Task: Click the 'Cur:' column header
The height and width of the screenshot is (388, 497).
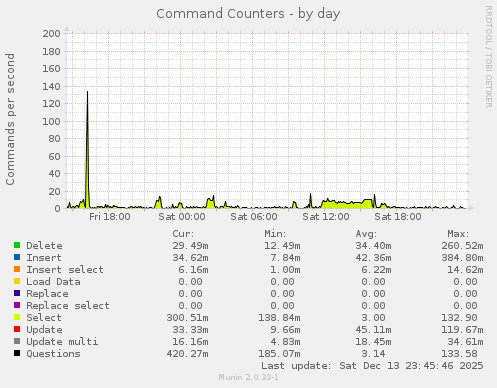Action: coord(183,234)
